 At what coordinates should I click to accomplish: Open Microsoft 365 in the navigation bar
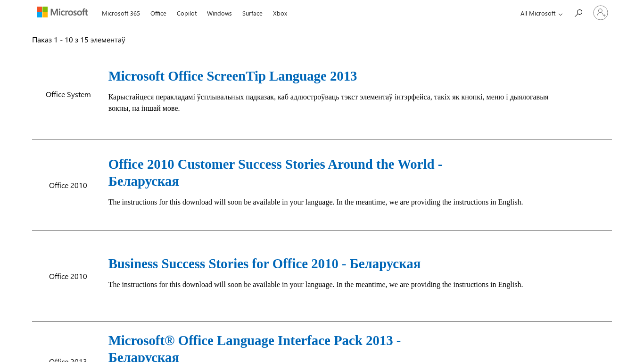(x=121, y=13)
